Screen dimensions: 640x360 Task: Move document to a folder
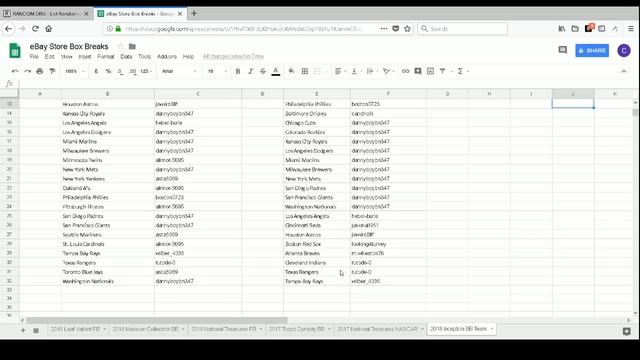[132, 47]
